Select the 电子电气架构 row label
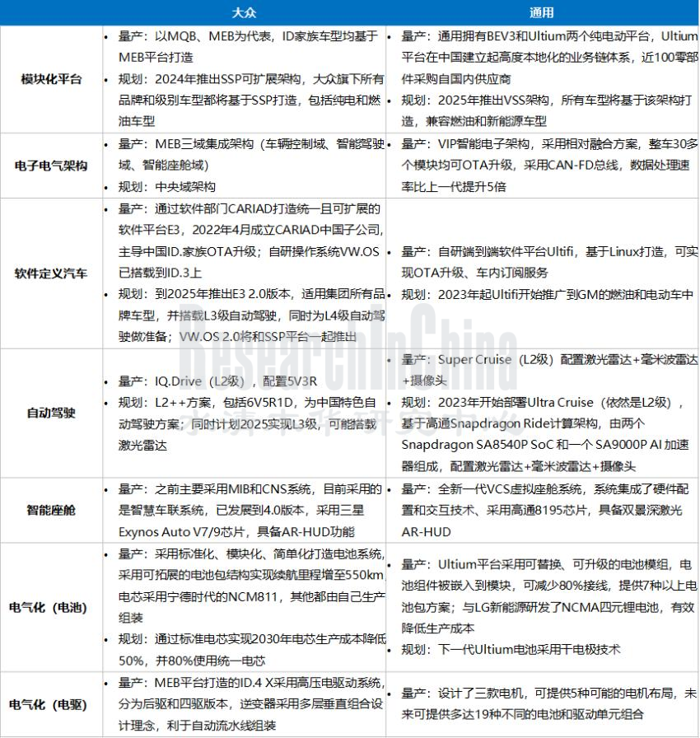 click(x=51, y=166)
